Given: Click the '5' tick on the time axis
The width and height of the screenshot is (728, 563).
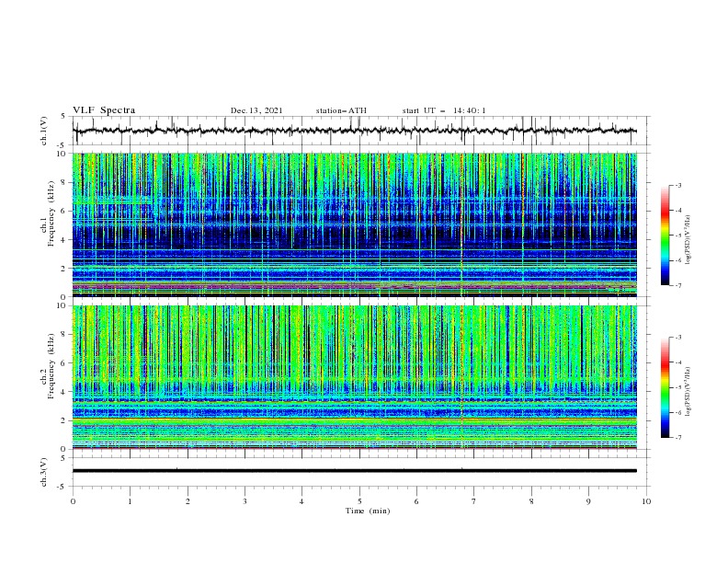Looking at the screenshot, I should pos(359,501).
